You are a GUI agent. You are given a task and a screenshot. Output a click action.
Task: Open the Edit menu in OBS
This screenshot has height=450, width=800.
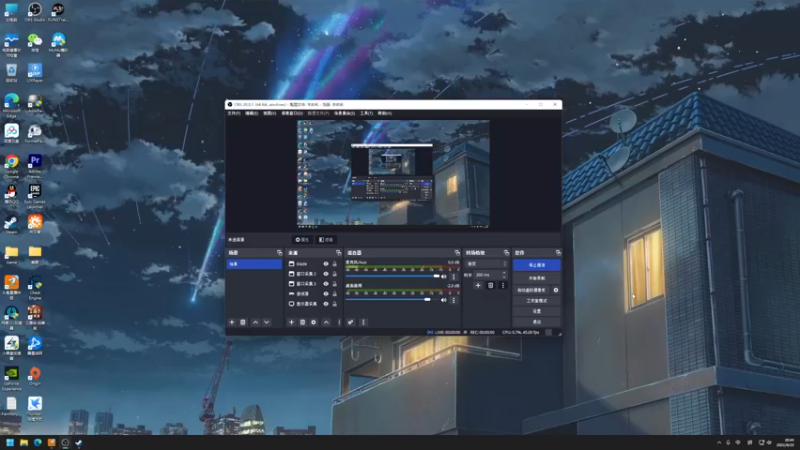pos(252,113)
